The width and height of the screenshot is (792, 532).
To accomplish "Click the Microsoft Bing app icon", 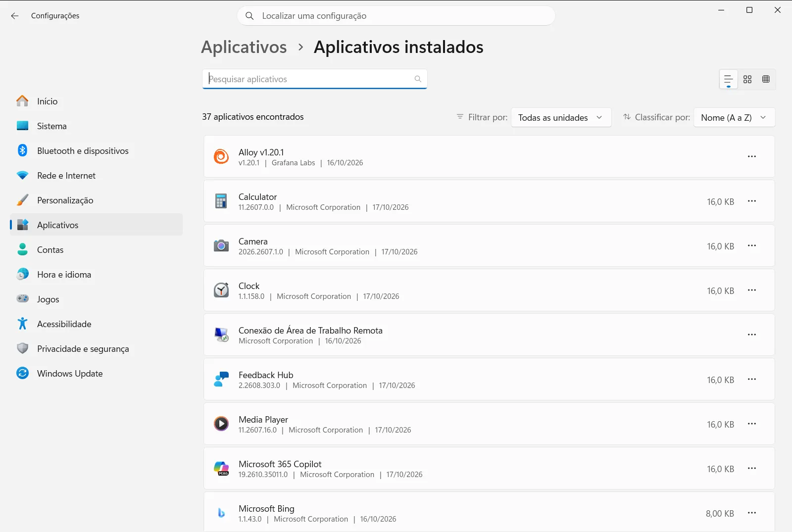I will (221, 513).
